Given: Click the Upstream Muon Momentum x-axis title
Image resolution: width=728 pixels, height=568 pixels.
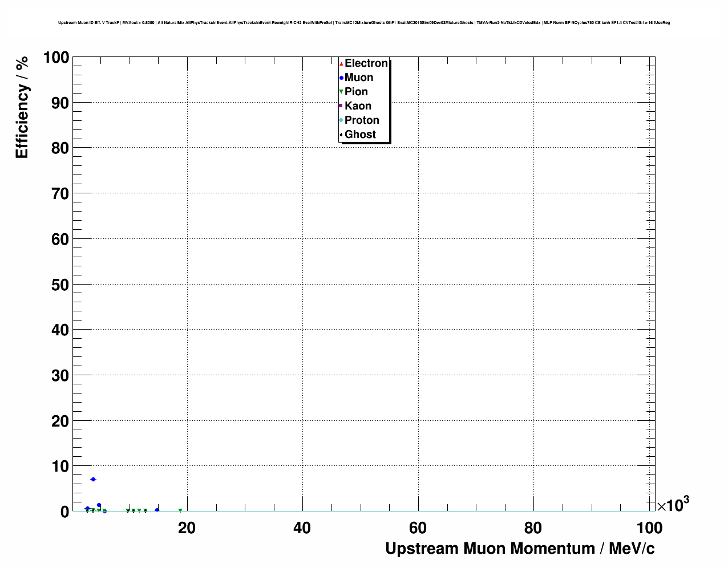Looking at the screenshot, I should 520,549.
